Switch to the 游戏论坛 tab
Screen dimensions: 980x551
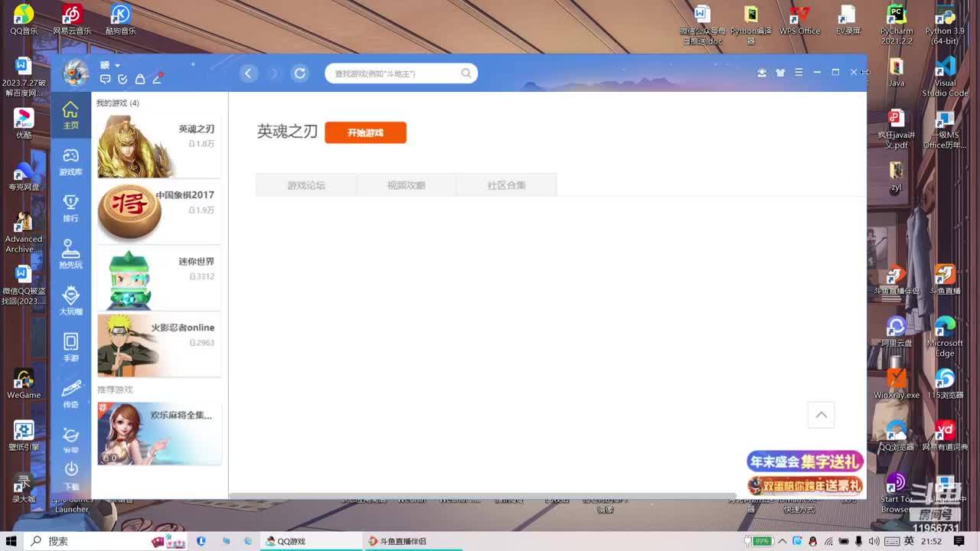click(x=306, y=185)
